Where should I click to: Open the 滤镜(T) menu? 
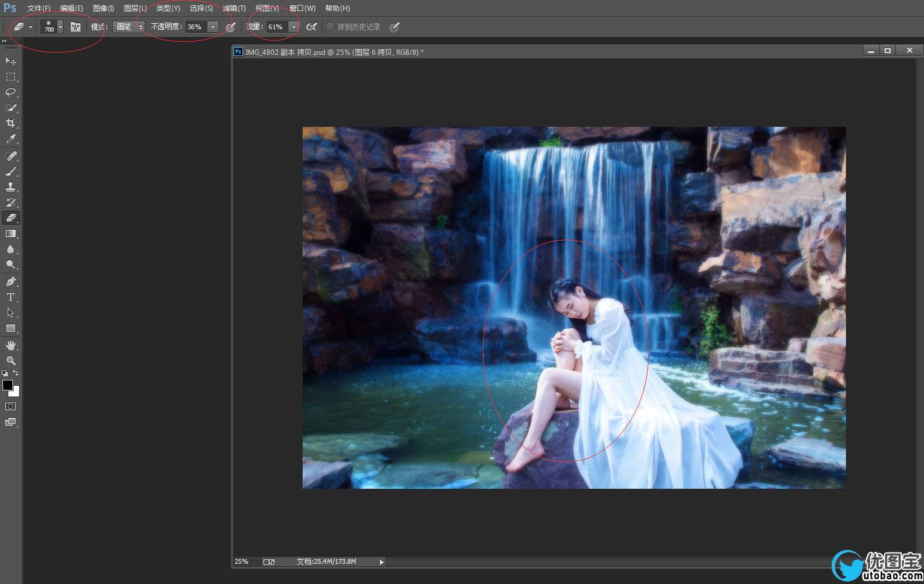234,8
